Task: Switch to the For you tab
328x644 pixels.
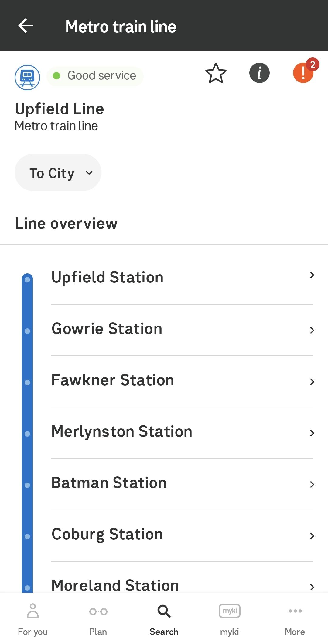Action: (33, 619)
